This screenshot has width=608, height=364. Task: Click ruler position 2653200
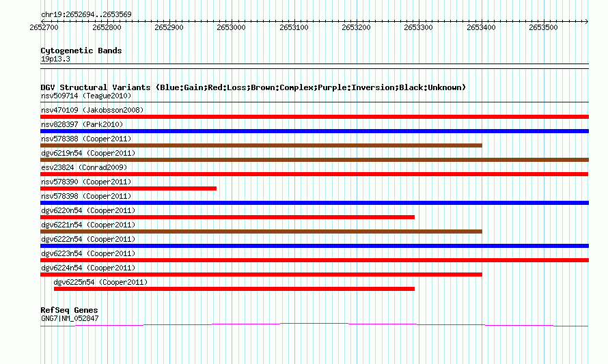pos(356,27)
